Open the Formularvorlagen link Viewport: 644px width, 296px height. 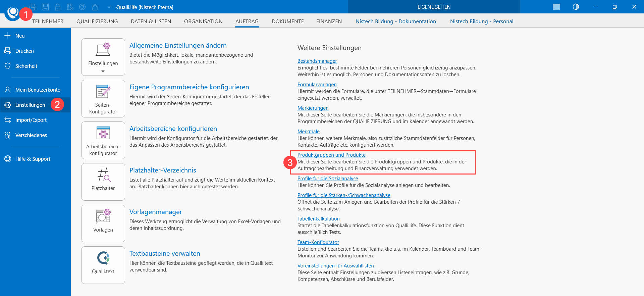coord(317,84)
